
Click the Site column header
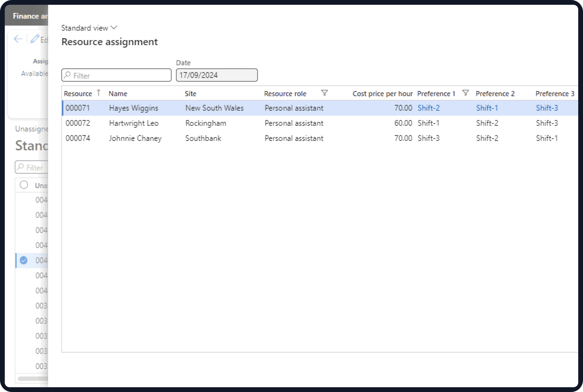click(191, 94)
